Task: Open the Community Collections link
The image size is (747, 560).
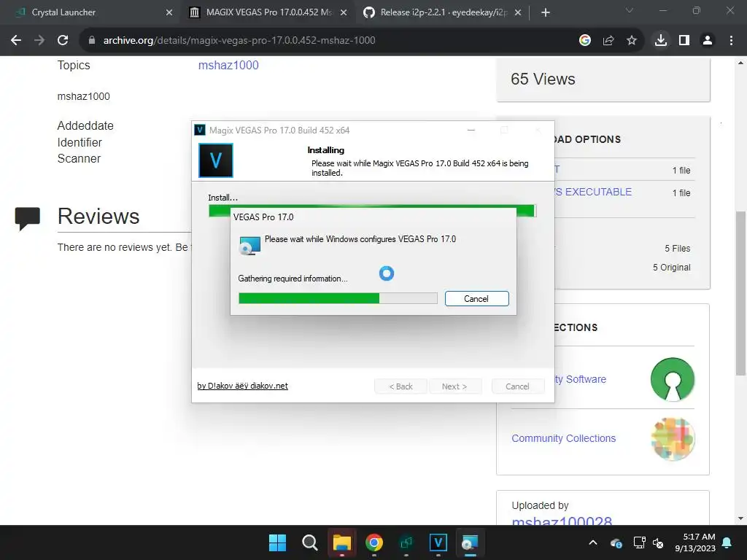Action: (564, 438)
